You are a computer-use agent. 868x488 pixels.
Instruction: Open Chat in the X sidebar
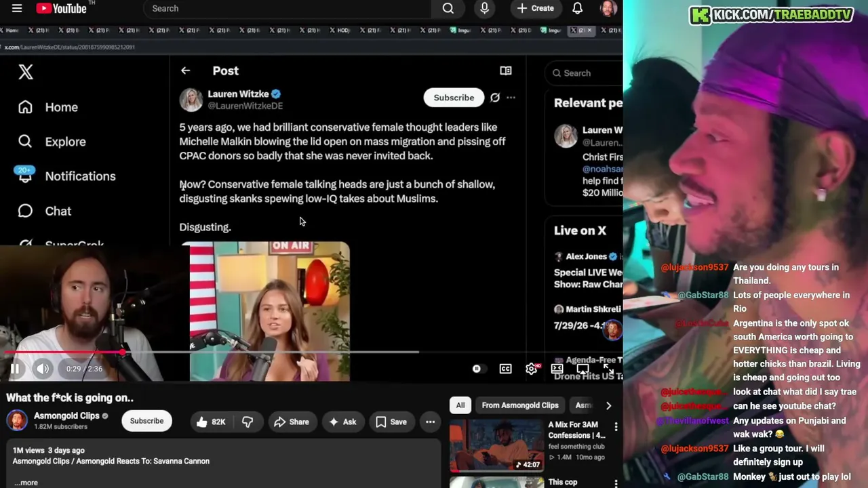45,211
